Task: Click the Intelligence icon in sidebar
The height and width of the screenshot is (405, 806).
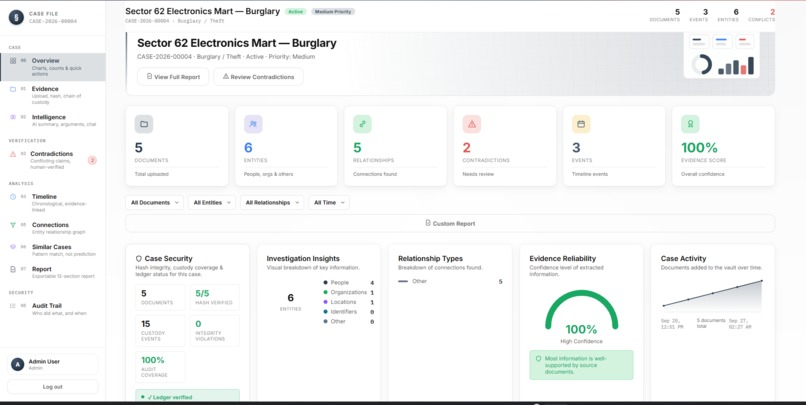Action: coord(13,117)
